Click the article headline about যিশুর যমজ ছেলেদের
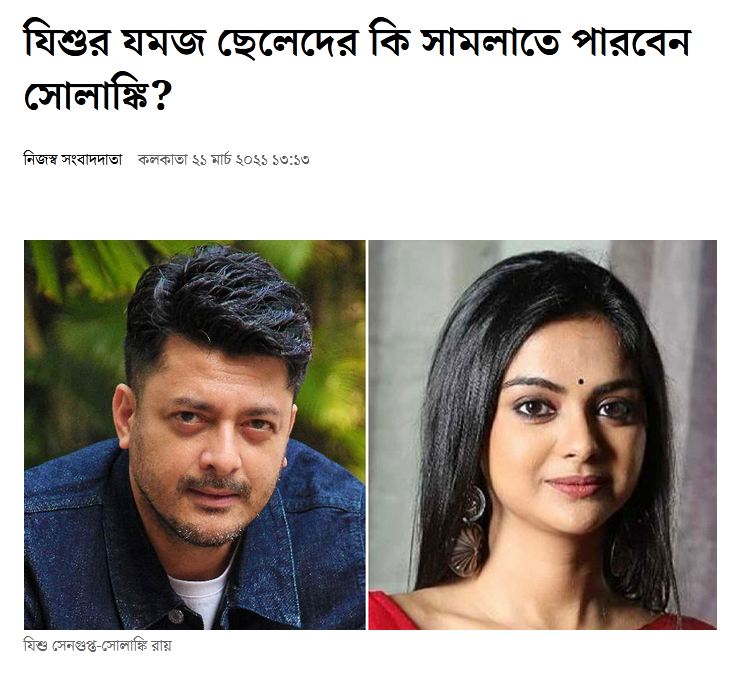 [x=357, y=67]
